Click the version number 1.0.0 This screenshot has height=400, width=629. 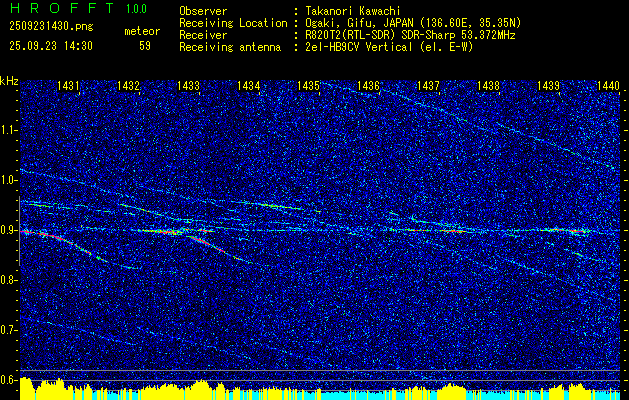tap(136, 9)
